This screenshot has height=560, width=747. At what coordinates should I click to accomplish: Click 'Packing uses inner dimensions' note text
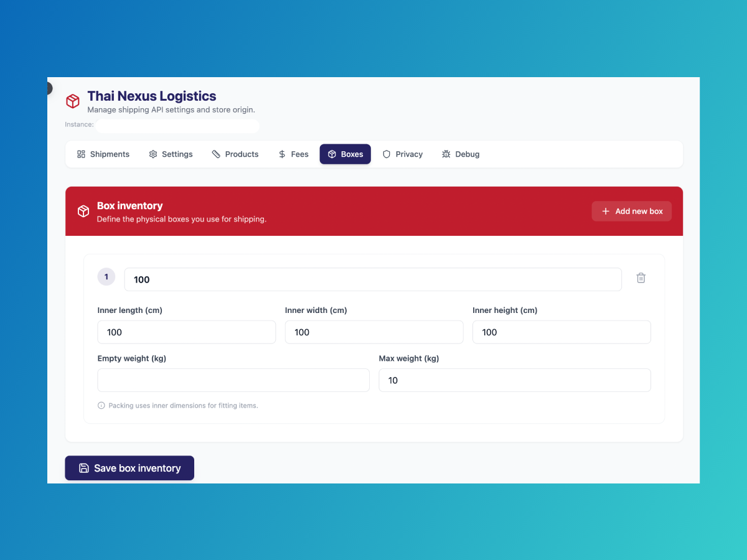point(183,405)
